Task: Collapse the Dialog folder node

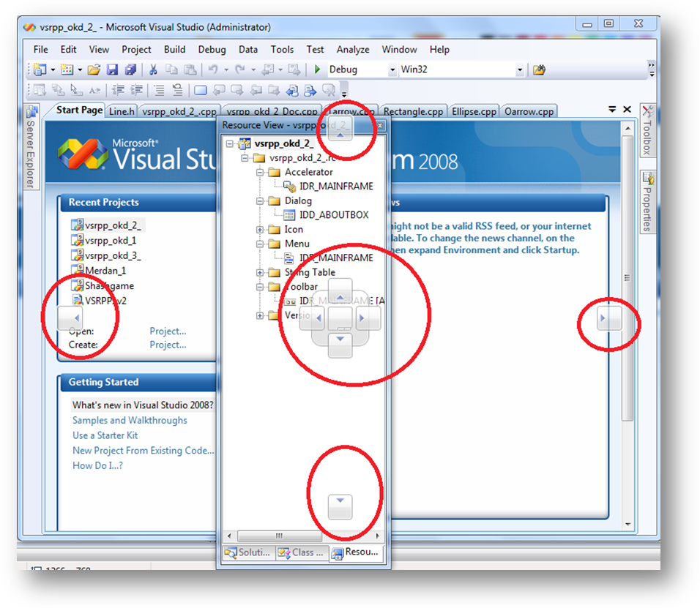Action: pos(260,201)
